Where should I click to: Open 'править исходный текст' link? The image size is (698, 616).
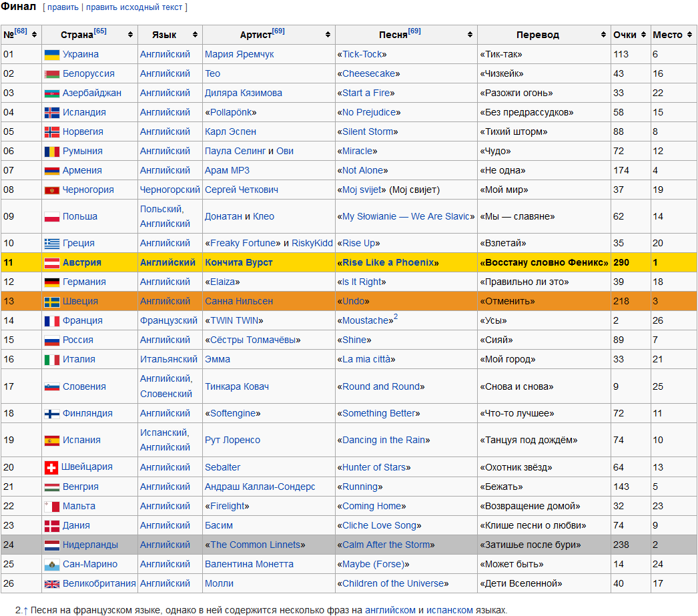pyautogui.click(x=134, y=7)
